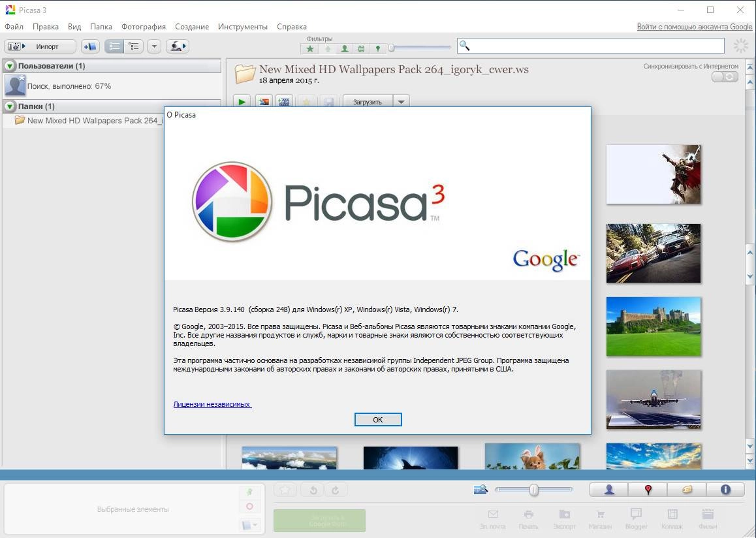Click the Фильм movie button
This screenshot has height=538, width=756.
(x=708, y=518)
